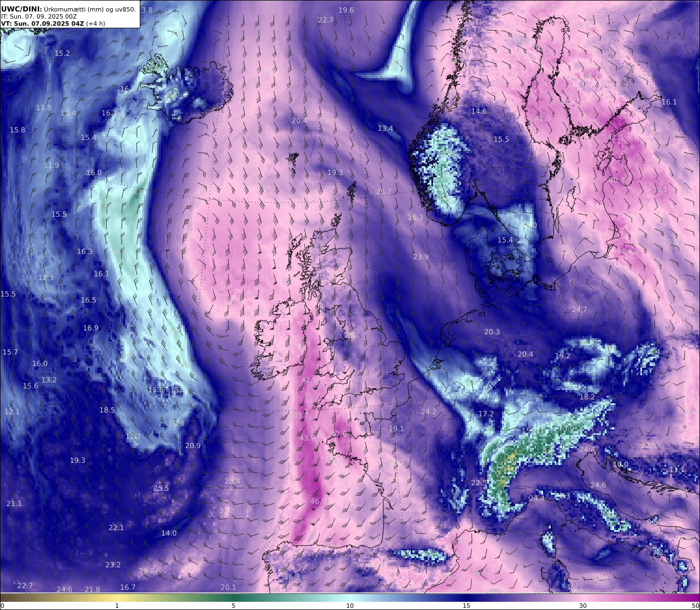This screenshot has width=700, height=610.
Task: Click the 11.8 value label
Action: point(44,108)
